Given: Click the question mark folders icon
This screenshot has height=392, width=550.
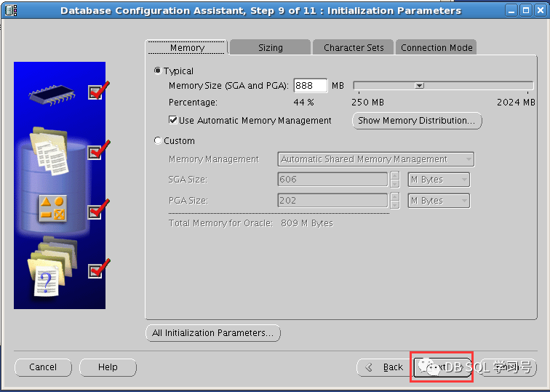Looking at the screenshot, I should (52, 266).
